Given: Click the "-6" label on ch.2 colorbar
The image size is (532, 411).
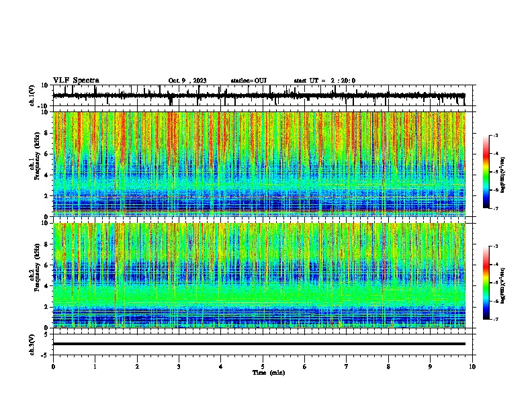Looking at the screenshot, I should coord(496,301).
